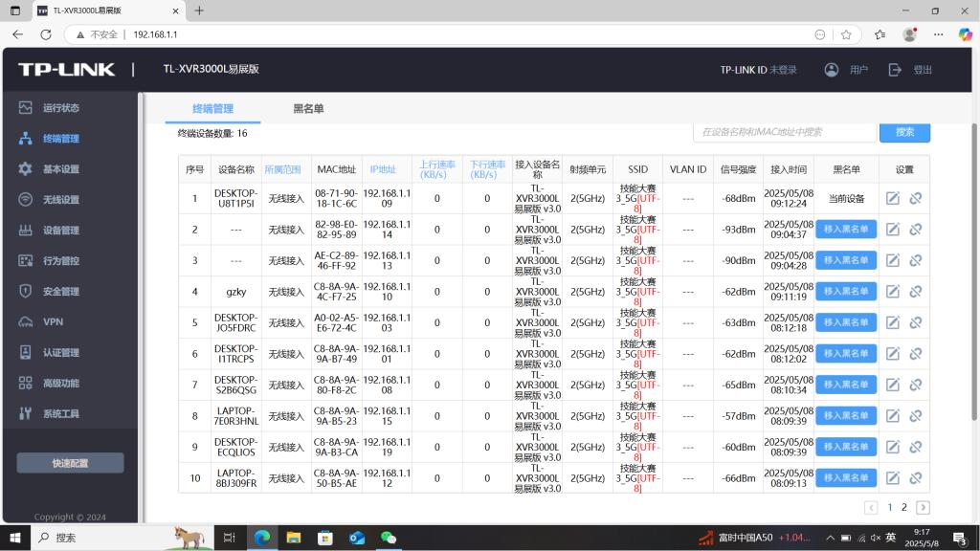Click unlink icon for LAPTOP-8BJ309FR
This screenshot has width=980, height=551.
[916, 478]
